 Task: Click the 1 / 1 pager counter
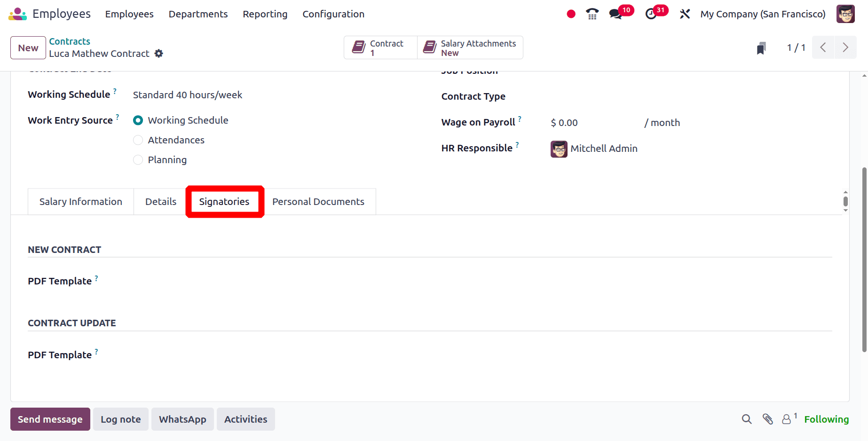click(796, 47)
